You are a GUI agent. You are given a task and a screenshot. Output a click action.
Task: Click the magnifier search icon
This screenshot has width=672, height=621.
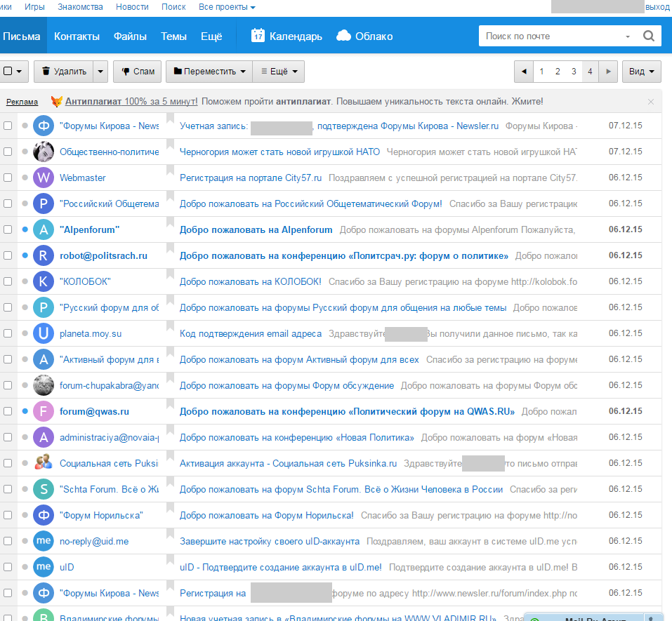pos(648,36)
